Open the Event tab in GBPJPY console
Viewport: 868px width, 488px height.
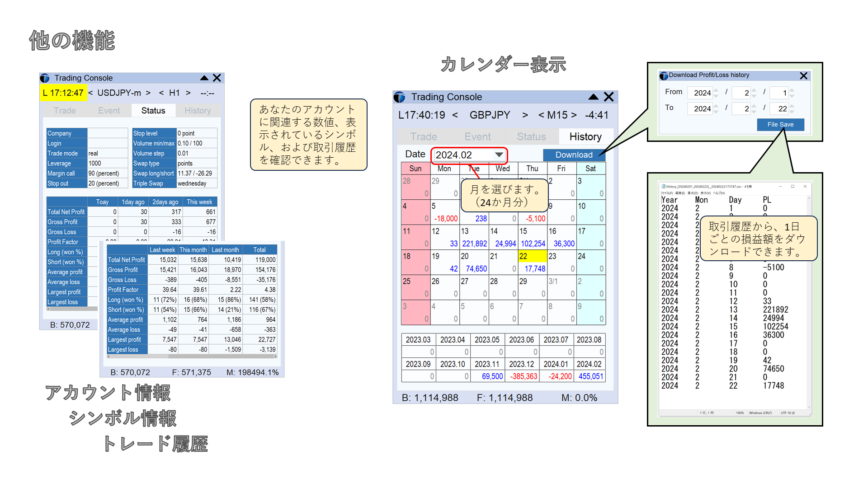coord(477,136)
